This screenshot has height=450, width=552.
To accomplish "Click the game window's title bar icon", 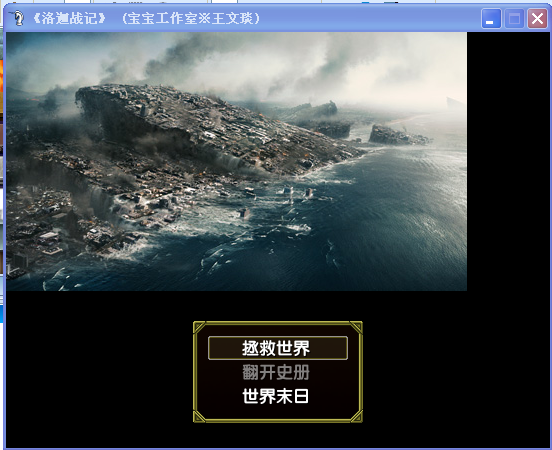I will (17, 18).
